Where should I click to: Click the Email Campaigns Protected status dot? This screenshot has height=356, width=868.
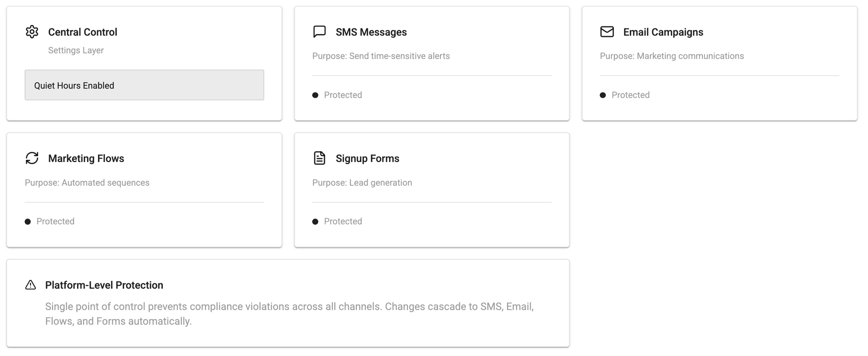tap(603, 95)
